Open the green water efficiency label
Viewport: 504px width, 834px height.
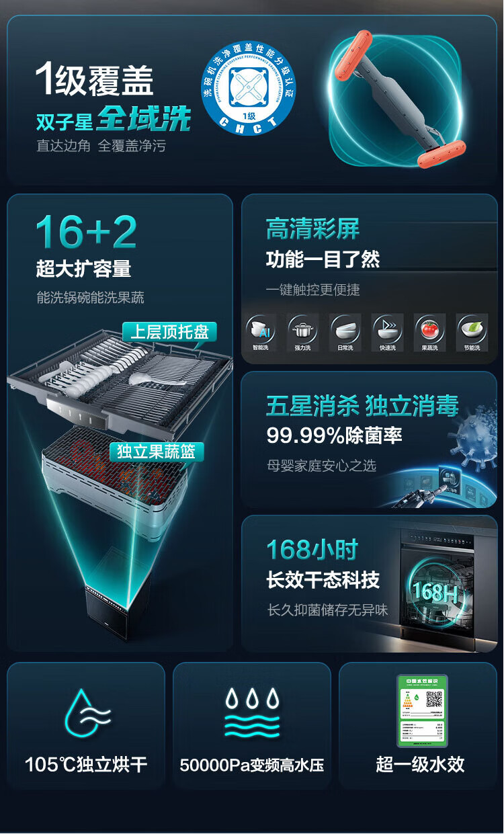[422, 710]
